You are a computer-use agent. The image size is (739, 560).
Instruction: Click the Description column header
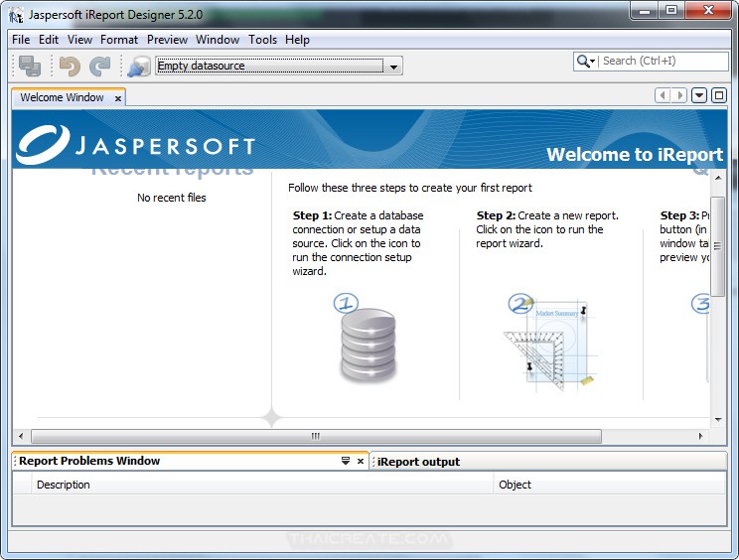click(262, 485)
